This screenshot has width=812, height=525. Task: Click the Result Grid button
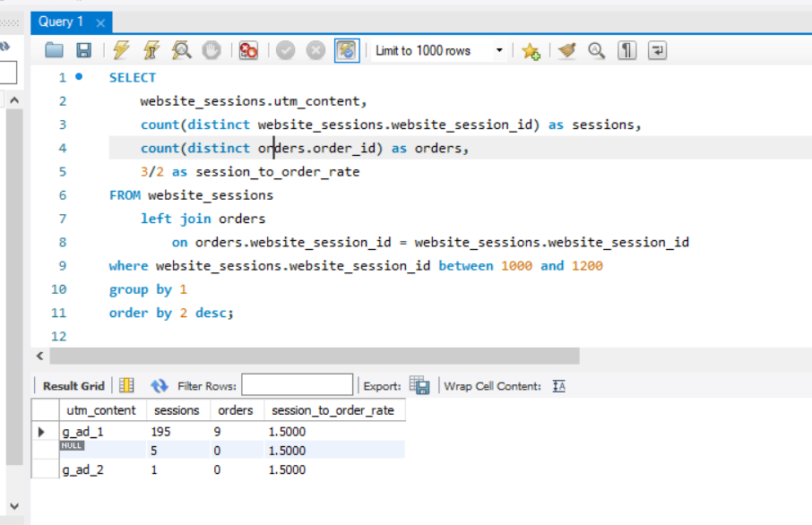pos(73,386)
